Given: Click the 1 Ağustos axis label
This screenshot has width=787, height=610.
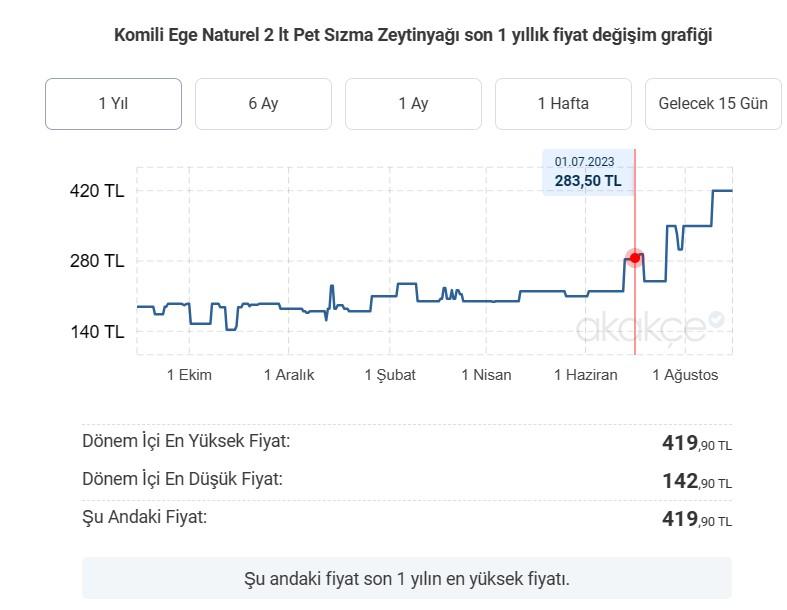Looking at the screenshot, I should [685, 375].
